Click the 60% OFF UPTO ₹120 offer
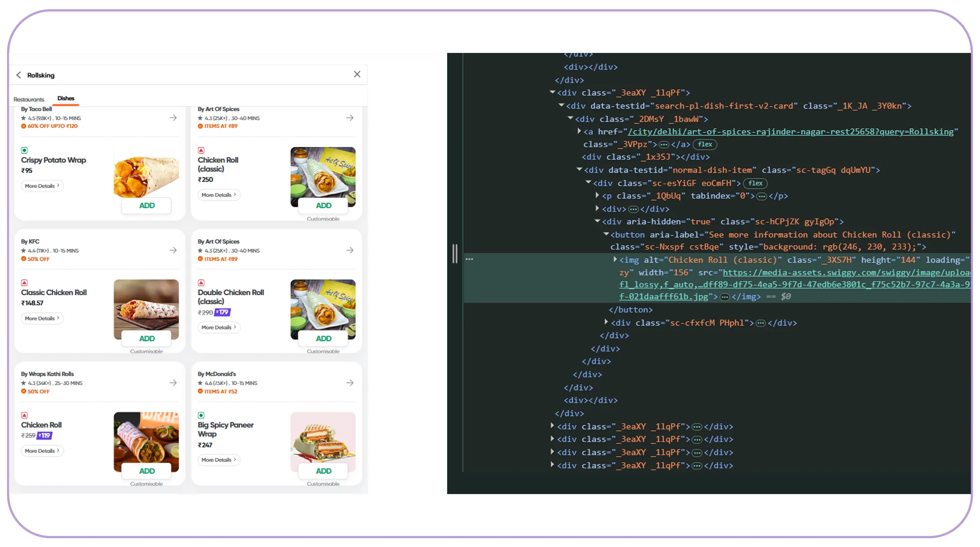Screen dimensions: 980x547 49,126
